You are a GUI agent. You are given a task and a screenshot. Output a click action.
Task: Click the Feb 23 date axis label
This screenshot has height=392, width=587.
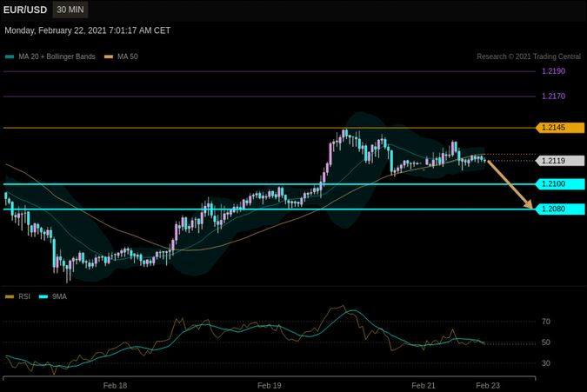coord(488,386)
